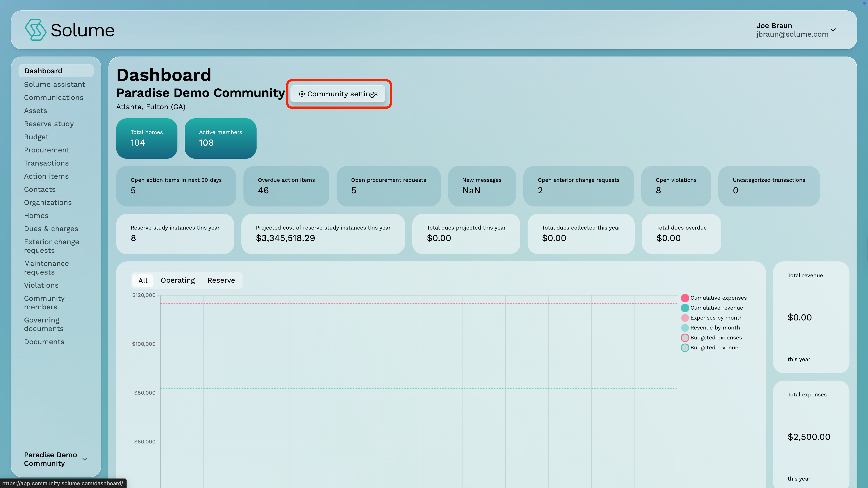Click the Active members card
868x488 pixels.
pyautogui.click(x=220, y=138)
